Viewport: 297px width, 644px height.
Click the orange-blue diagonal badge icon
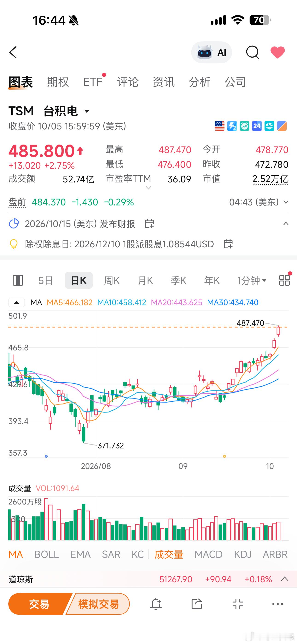coord(282,126)
